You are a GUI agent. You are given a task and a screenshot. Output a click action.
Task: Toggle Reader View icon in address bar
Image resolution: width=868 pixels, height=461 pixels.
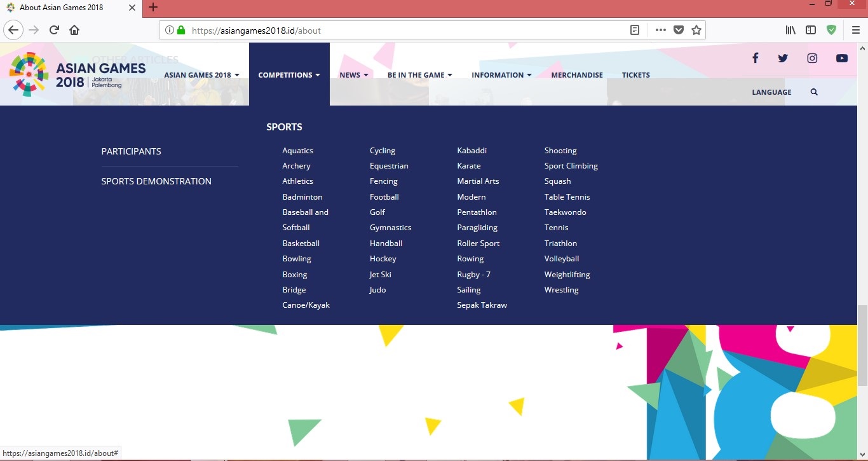[634, 30]
